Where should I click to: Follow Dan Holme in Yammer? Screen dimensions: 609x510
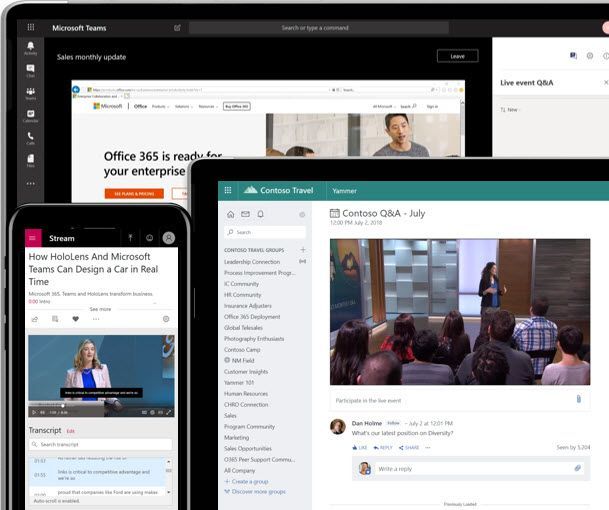393,423
